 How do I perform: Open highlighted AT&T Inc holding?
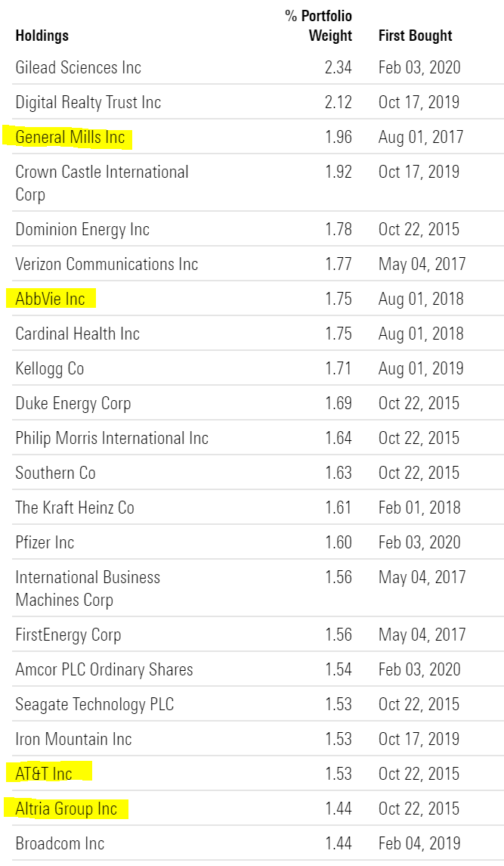tap(44, 774)
